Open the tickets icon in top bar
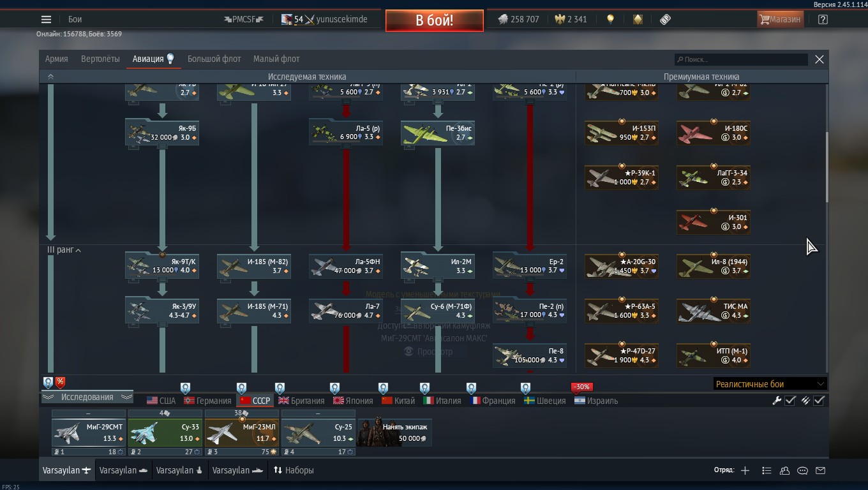Image resolution: width=868 pixels, height=490 pixels. click(665, 19)
